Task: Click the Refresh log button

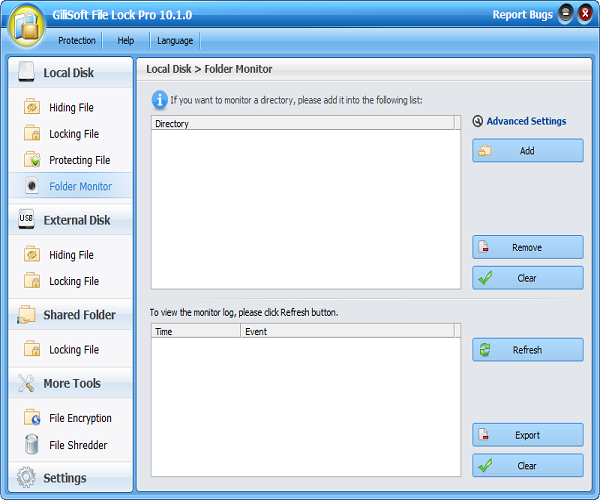Action: 528,350
